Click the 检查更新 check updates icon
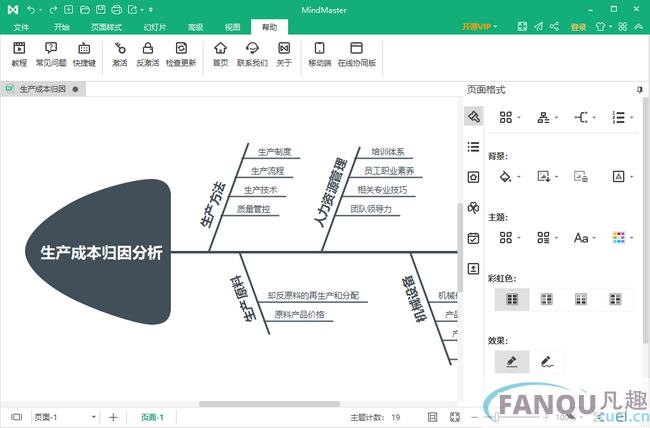The height and width of the screenshot is (428, 650). coord(181,54)
